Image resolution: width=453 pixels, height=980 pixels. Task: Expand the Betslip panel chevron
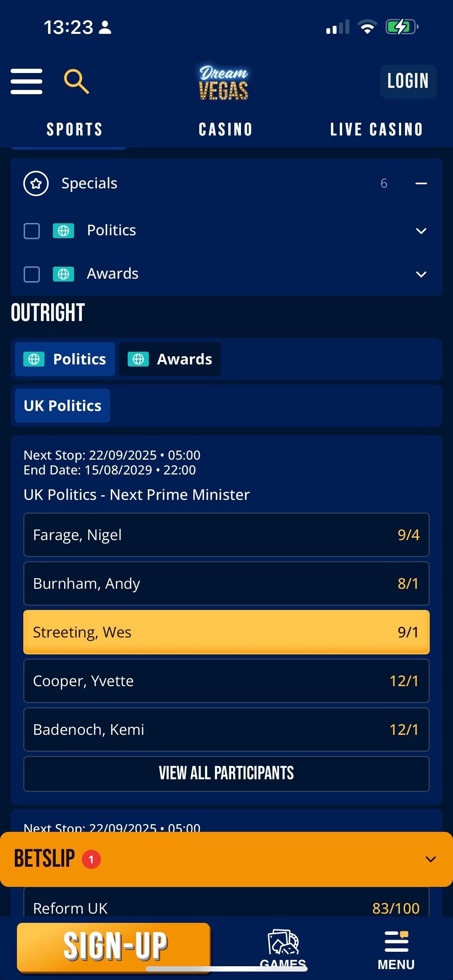(x=430, y=859)
